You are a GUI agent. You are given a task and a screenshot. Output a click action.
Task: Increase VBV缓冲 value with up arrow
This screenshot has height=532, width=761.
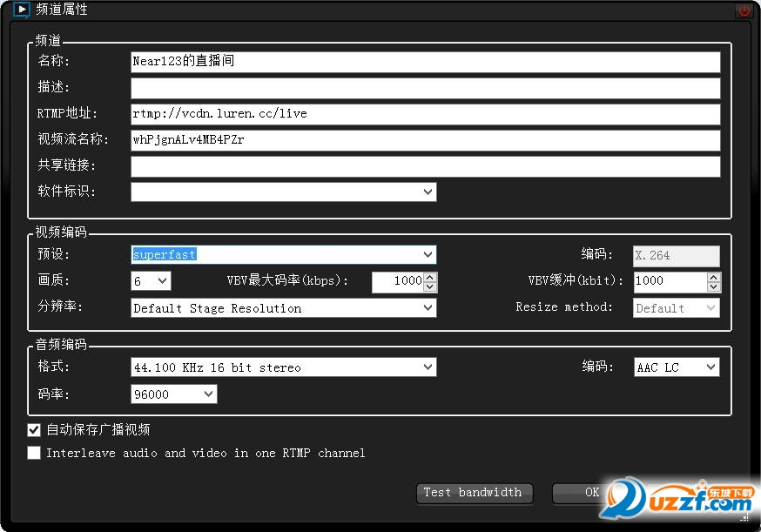pos(714,277)
